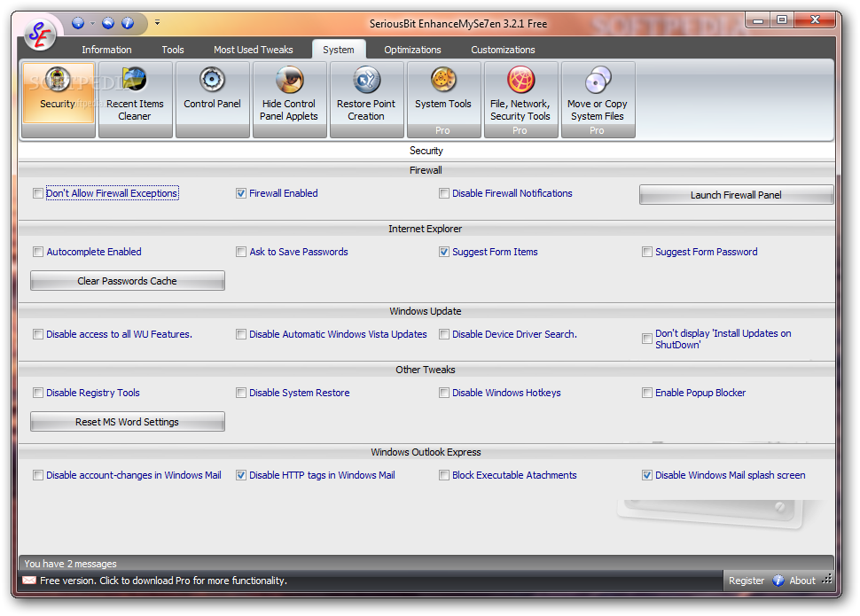Check Disable Registry Tools
Image resolution: width=860 pixels, height=616 pixels.
coord(38,393)
